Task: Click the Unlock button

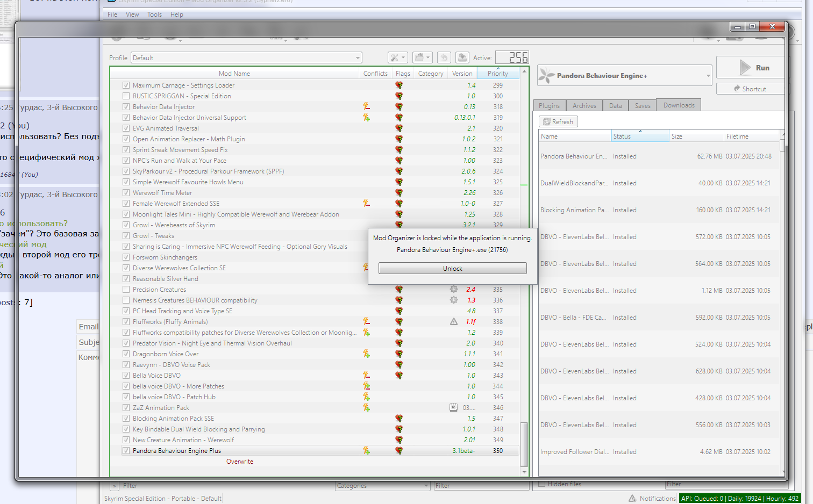Action: coord(453,268)
